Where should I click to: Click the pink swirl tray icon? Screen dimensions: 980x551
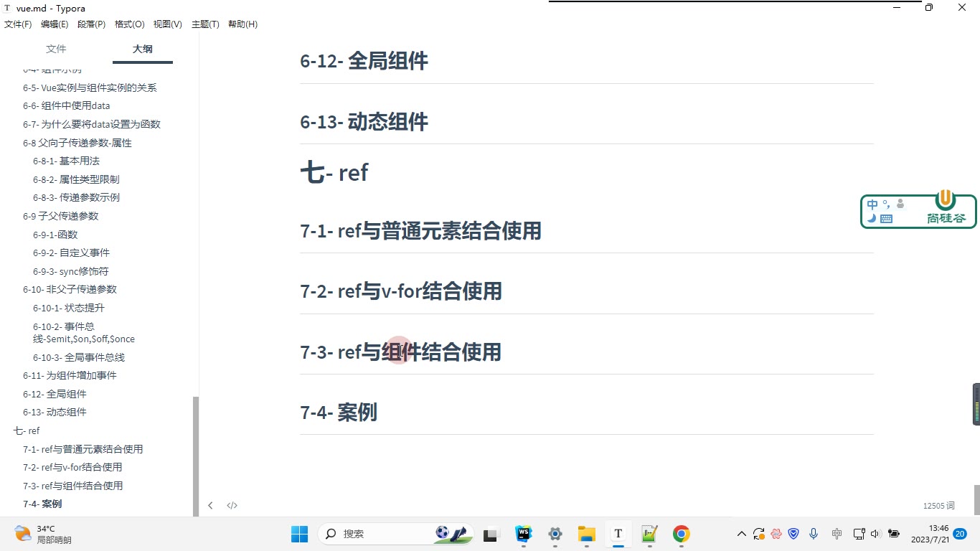point(776,534)
